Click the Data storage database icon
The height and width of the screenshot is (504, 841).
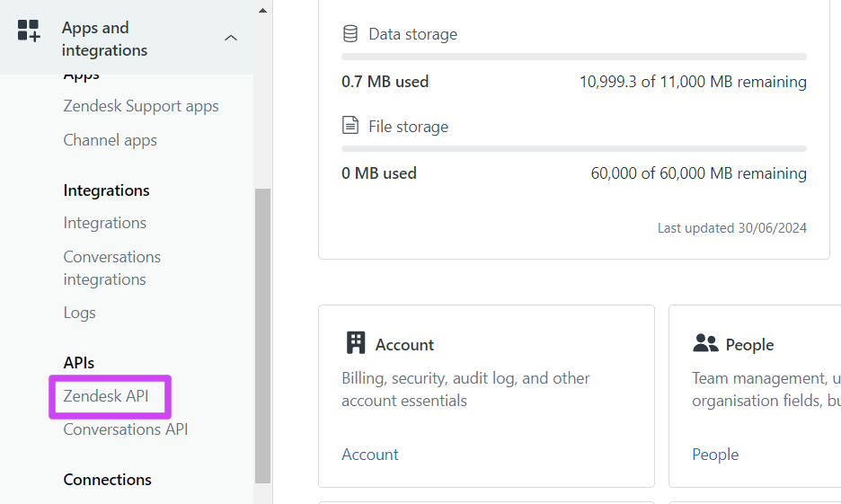(350, 34)
